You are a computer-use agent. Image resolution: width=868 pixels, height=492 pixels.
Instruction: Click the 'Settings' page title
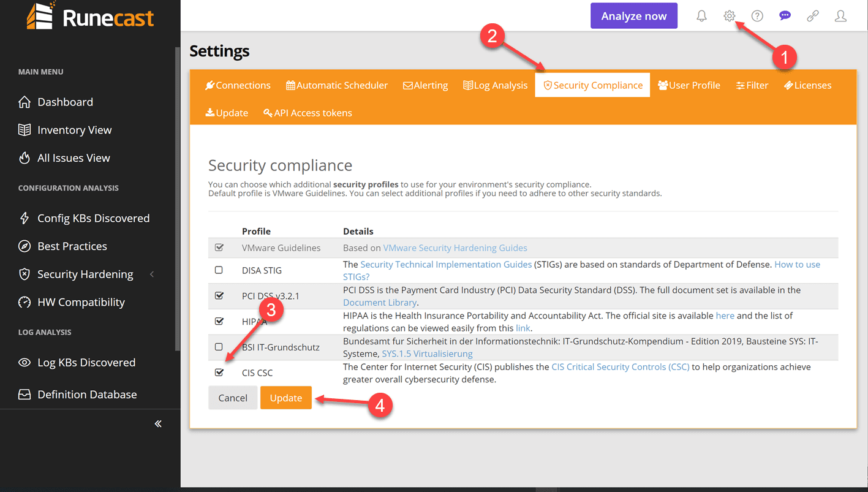pos(219,51)
